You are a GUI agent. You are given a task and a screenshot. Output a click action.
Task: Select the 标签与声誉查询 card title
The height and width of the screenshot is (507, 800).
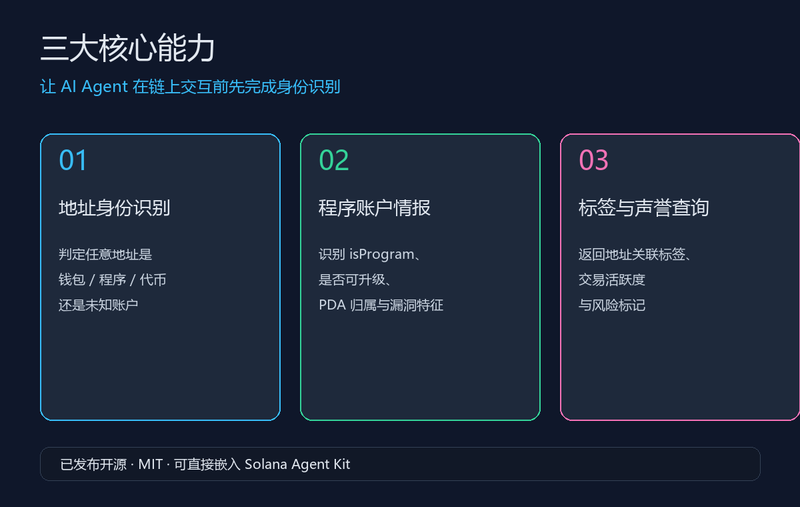pos(644,208)
